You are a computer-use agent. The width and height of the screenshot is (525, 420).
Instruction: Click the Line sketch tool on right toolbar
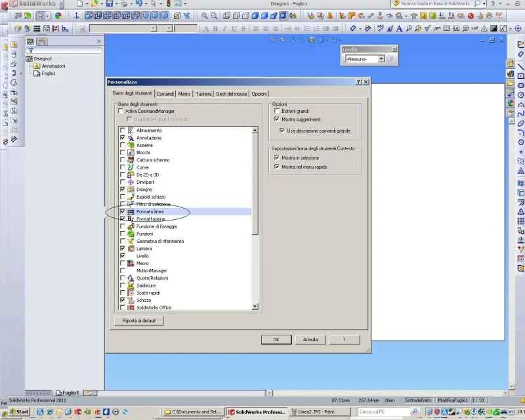coord(520,66)
